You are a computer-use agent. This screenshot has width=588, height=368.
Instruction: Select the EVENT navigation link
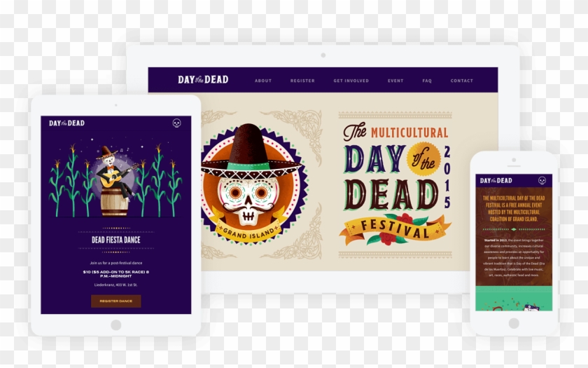395,81
